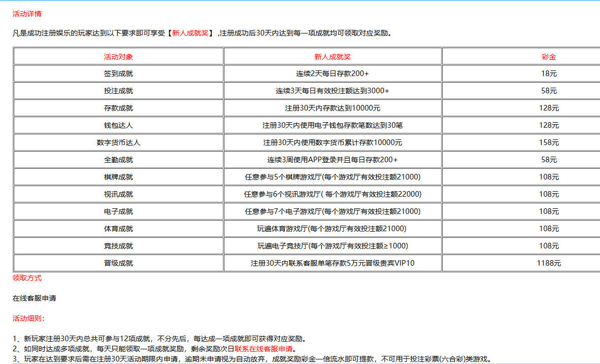The height and width of the screenshot is (364, 600).
Task: Select 连续2天每日存款200+ requirement cell
Action: (x=332, y=74)
